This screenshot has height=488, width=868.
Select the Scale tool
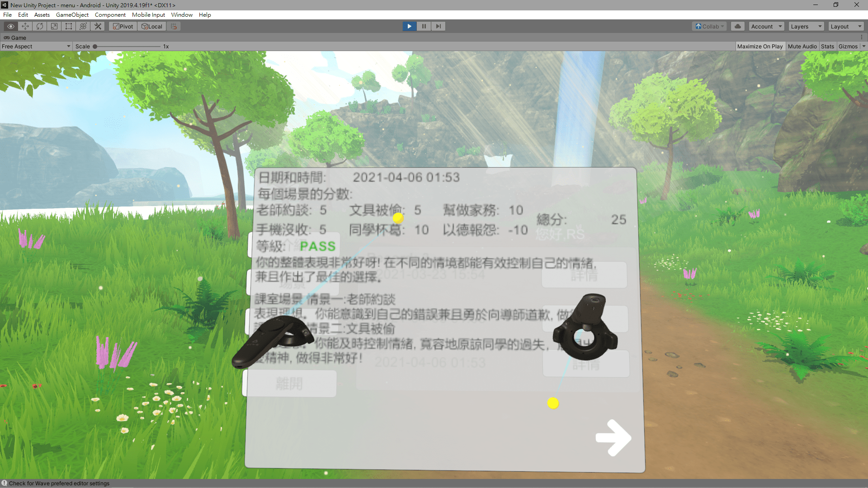point(54,26)
